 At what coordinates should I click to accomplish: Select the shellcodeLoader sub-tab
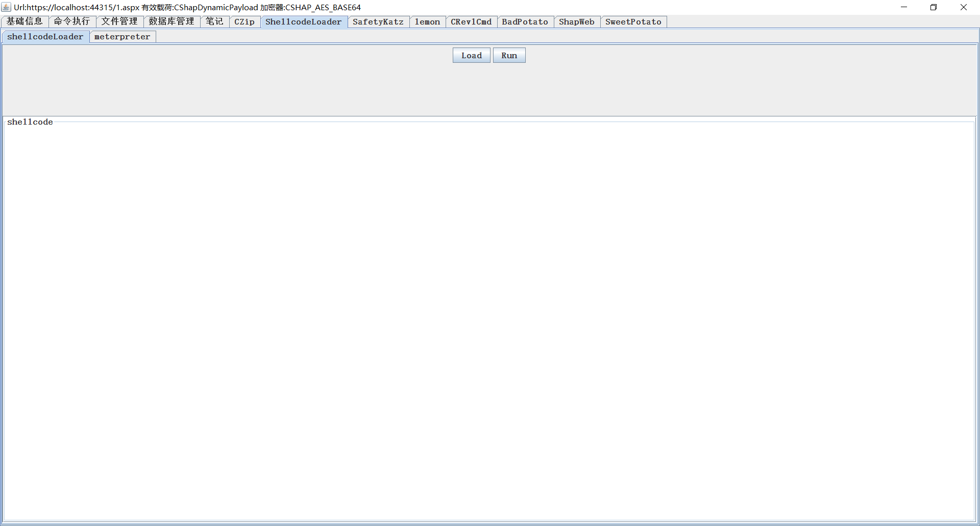coord(45,37)
